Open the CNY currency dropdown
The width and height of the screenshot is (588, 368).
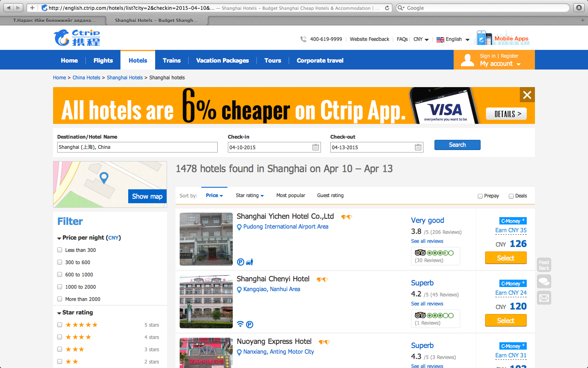(421, 39)
